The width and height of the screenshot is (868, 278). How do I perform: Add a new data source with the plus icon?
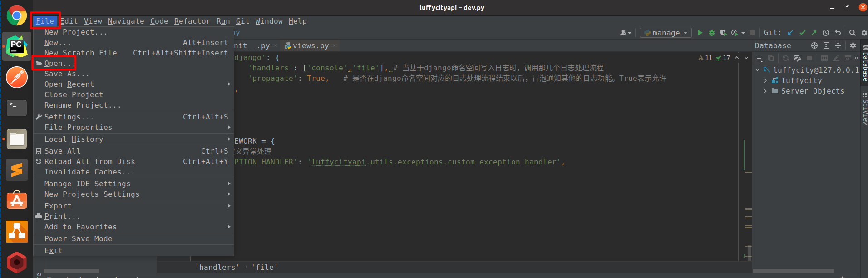point(759,58)
